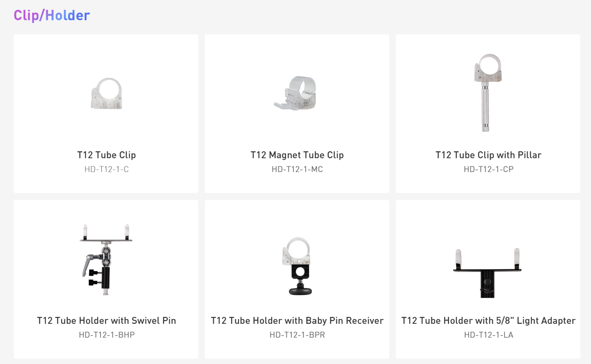Viewport: 591px width, 364px height.
Task: Click the Clip/Holder section heading
Action: 52,15
